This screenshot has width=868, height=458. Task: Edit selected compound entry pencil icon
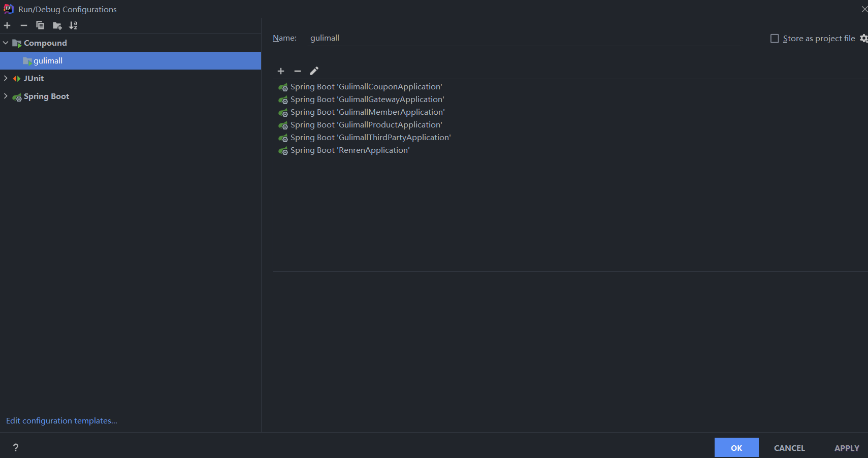(x=314, y=71)
